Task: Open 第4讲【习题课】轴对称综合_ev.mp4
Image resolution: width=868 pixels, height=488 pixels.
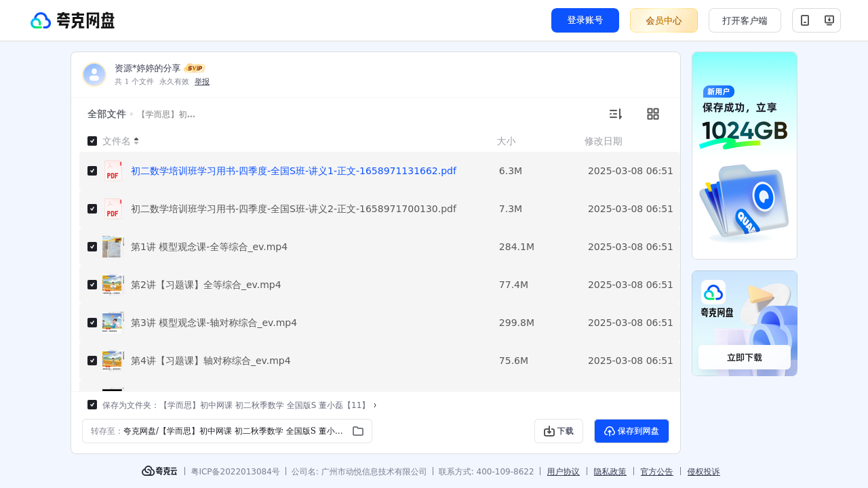Action: [x=211, y=361]
